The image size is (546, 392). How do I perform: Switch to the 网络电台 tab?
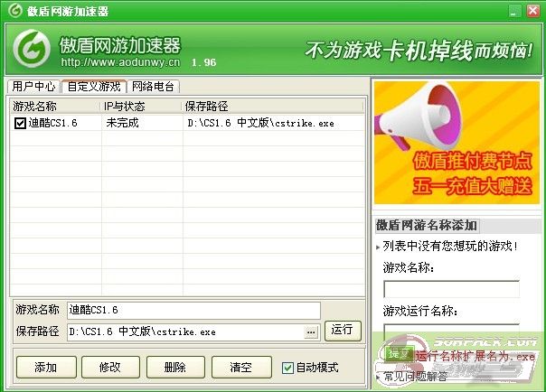pos(154,87)
